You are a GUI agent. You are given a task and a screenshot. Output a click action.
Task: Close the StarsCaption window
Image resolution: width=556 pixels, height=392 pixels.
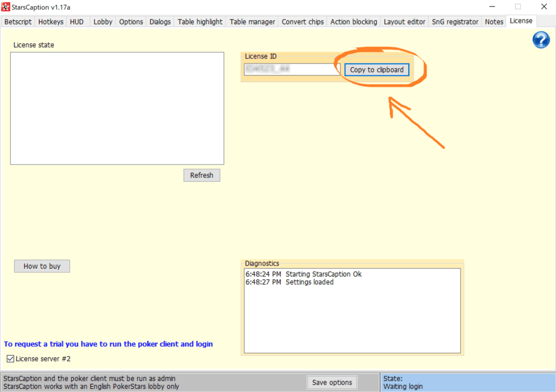pos(544,7)
